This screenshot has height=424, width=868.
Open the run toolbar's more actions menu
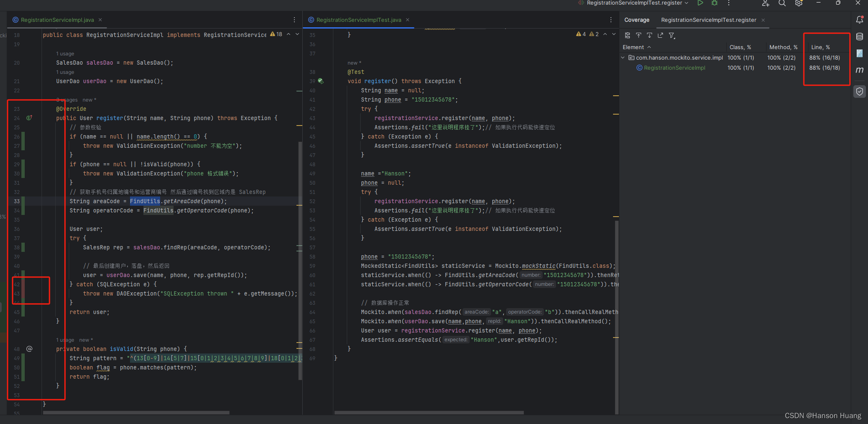(729, 3)
